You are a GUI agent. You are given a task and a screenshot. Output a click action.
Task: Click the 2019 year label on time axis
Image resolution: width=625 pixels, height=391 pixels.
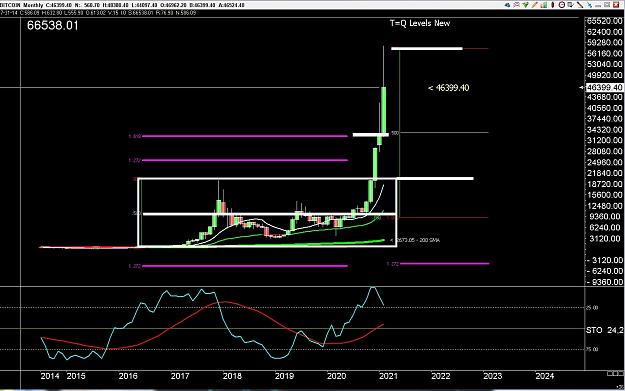284,376
